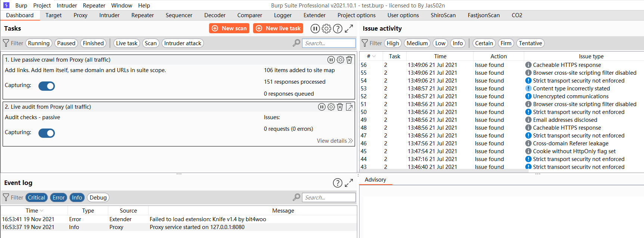Delete the Live audit from Proxy task
644x238 pixels.
coord(340,107)
